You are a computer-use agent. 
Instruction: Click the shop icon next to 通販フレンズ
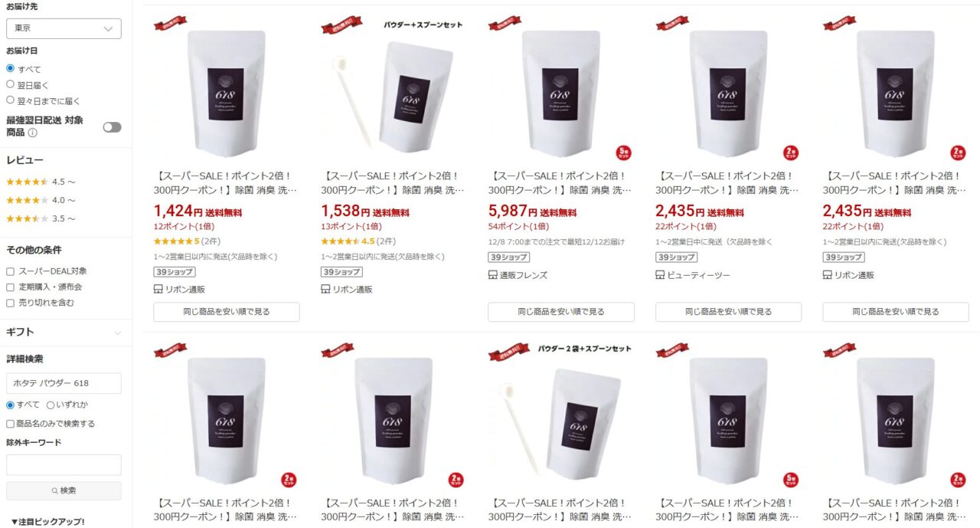coord(492,275)
